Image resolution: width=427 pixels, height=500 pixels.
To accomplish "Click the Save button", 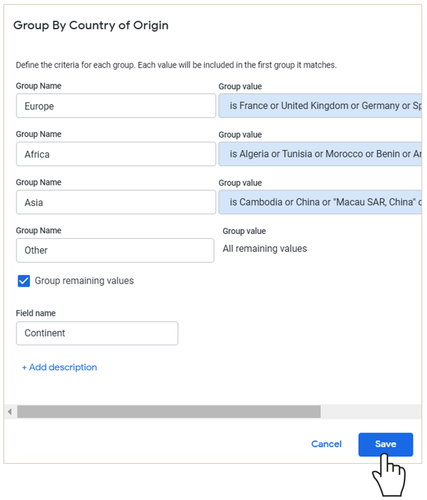I will coord(386,444).
